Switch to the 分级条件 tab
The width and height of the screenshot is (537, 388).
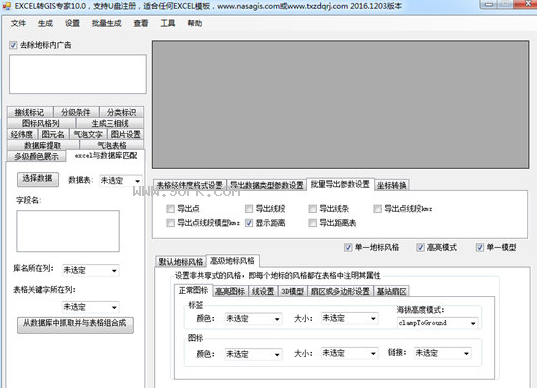pos(76,112)
